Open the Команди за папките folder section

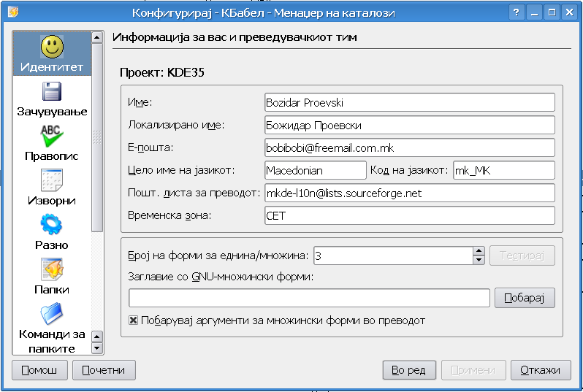[52, 327]
